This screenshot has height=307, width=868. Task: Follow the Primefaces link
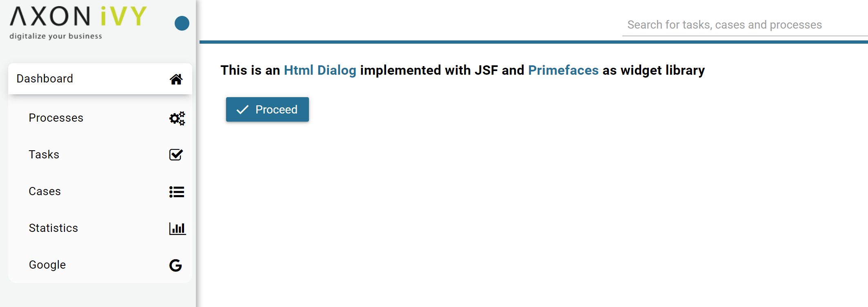pyautogui.click(x=563, y=70)
